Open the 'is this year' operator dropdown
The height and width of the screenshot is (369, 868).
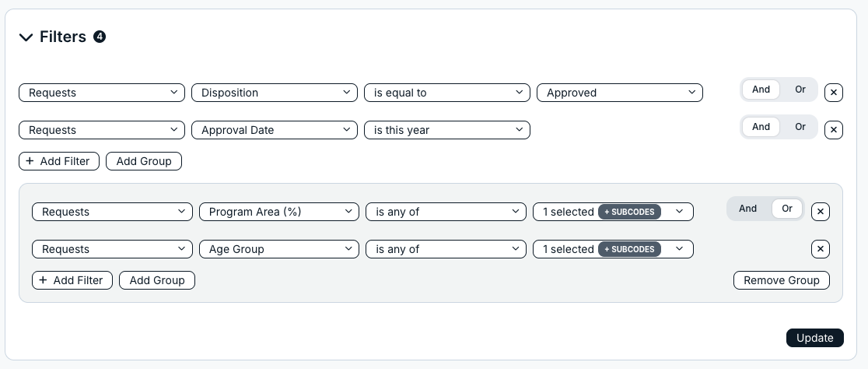(447, 130)
